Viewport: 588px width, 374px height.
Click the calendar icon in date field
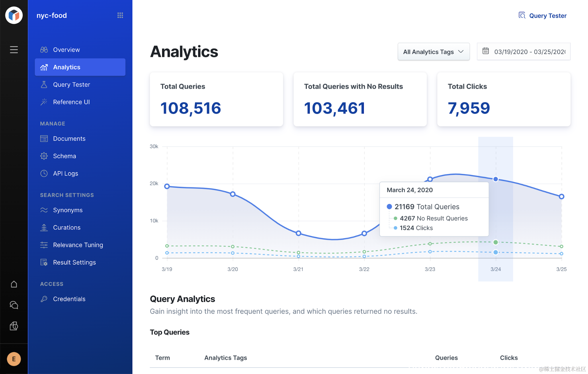(486, 51)
